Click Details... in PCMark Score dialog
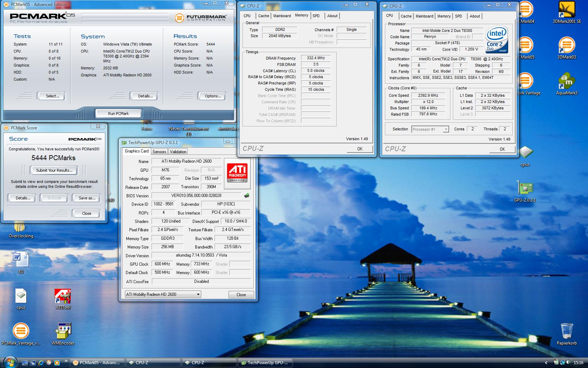The image size is (588, 368). tap(23, 198)
